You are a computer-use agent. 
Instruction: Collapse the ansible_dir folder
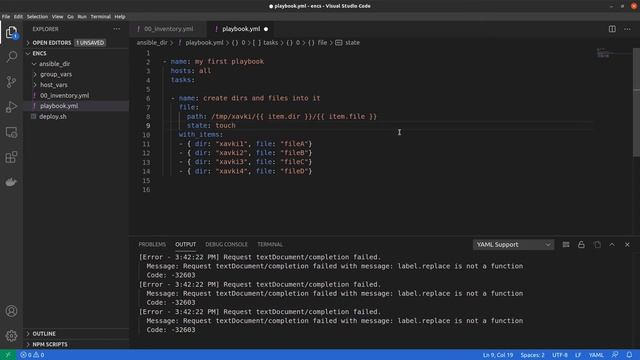34,64
